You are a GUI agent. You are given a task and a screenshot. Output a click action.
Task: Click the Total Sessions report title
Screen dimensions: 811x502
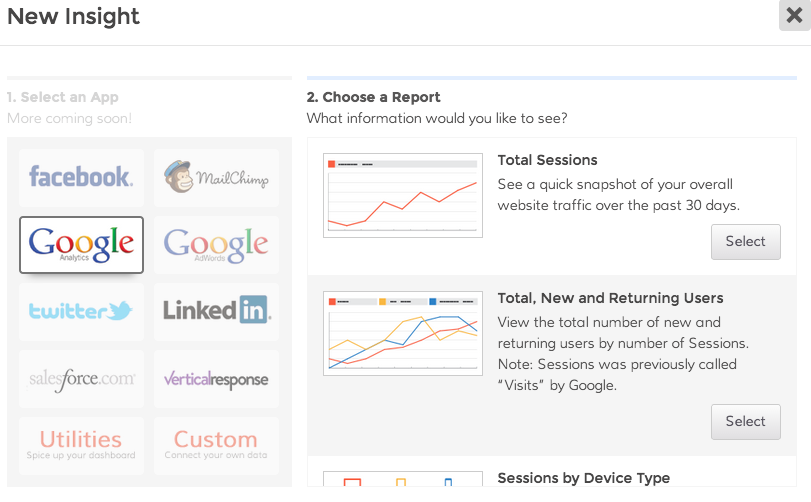point(547,160)
